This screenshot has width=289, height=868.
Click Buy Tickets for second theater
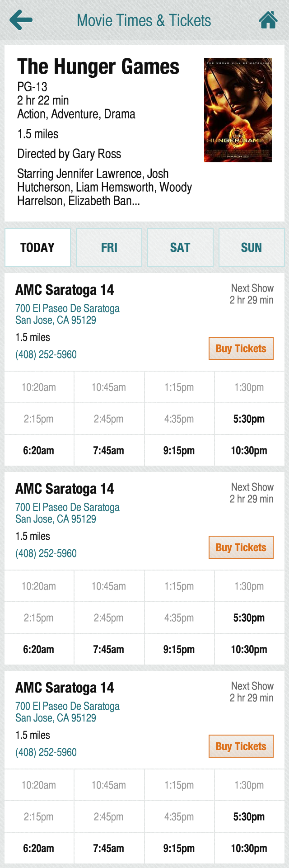click(241, 547)
